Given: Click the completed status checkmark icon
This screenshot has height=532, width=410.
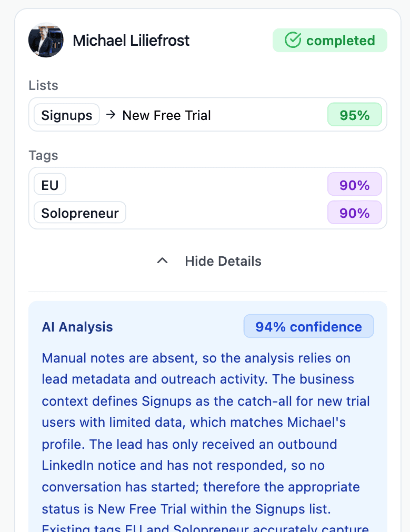Looking at the screenshot, I should 293,40.
